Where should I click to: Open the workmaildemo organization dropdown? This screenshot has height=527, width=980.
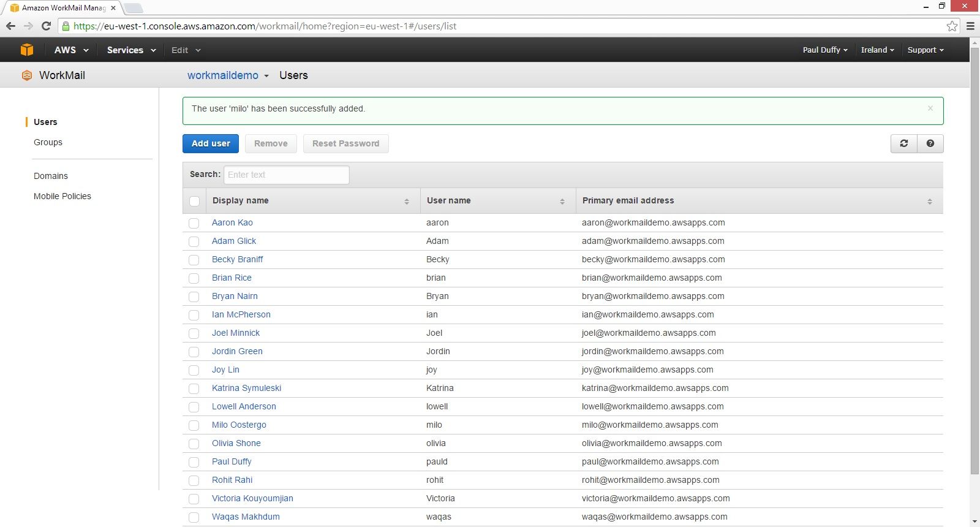coord(228,75)
